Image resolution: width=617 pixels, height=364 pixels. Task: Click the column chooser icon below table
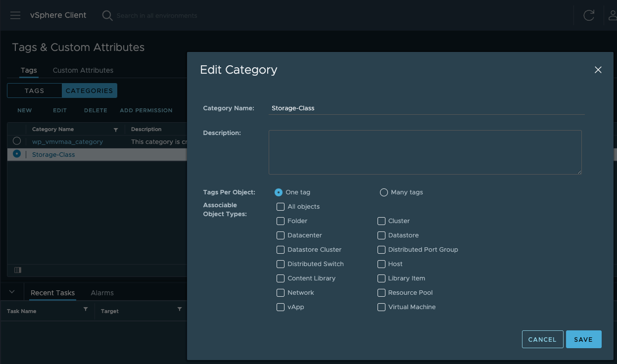[18, 270]
